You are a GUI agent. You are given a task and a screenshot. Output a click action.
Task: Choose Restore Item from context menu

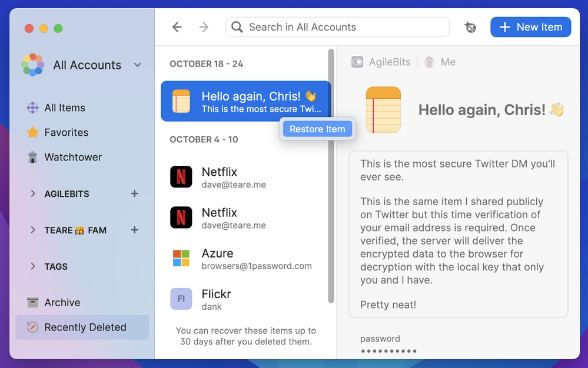(x=317, y=129)
